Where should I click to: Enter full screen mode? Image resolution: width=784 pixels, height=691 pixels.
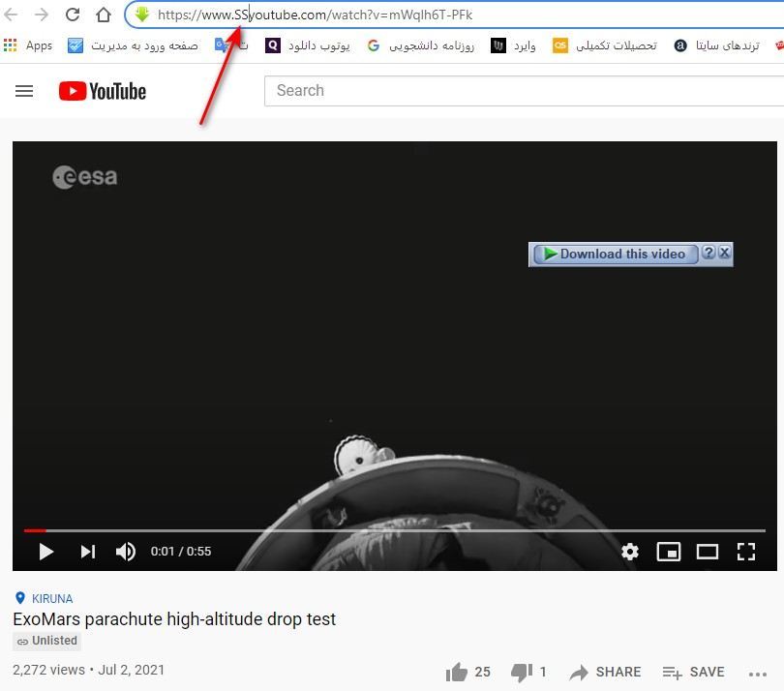pos(745,552)
